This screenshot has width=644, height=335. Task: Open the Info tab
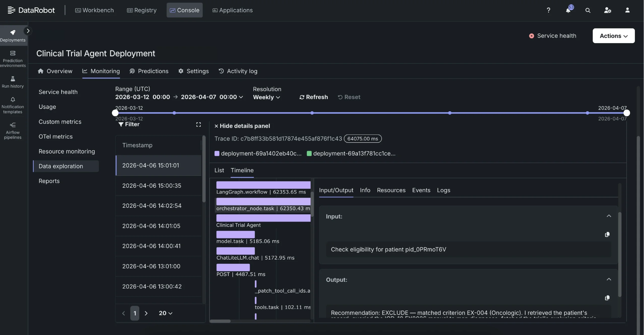pyautogui.click(x=365, y=190)
